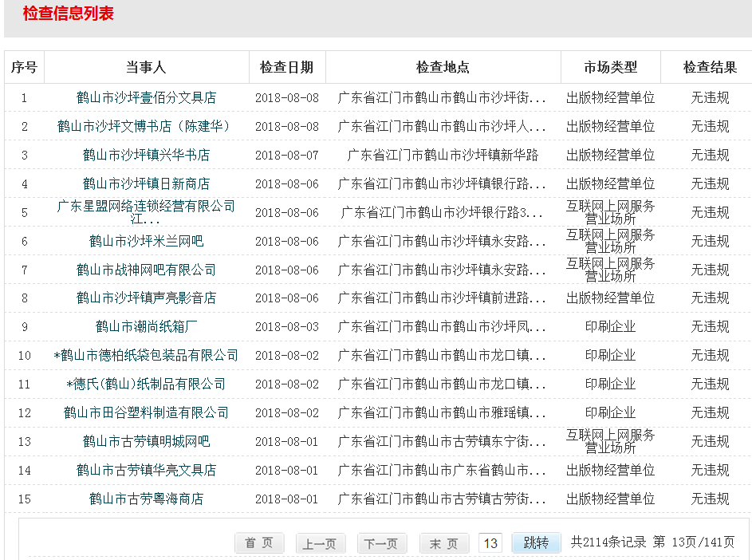Screen dimensions: 752x560
Task: Go to next page via 下一页
Action: [x=382, y=544]
